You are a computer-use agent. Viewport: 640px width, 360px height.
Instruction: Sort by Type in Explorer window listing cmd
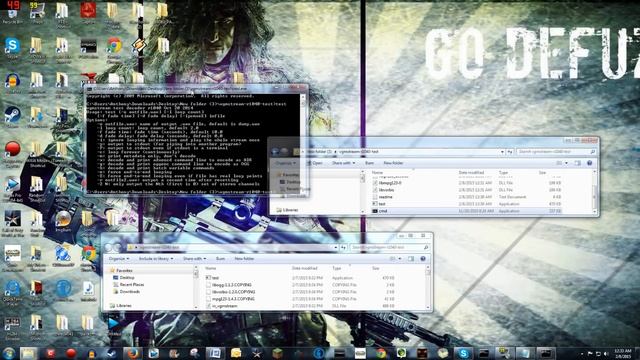503,173
